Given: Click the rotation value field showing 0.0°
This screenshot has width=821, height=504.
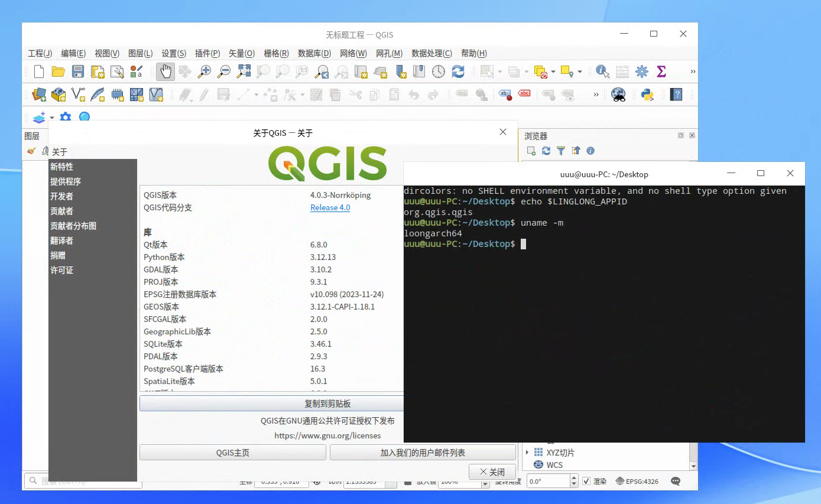Looking at the screenshot, I should tap(549, 482).
